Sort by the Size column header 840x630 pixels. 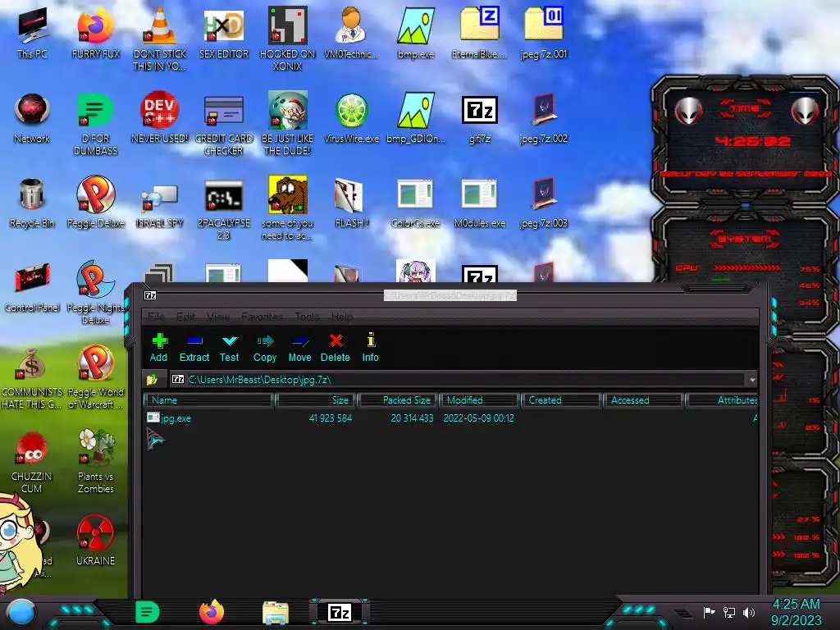coord(316,400)
